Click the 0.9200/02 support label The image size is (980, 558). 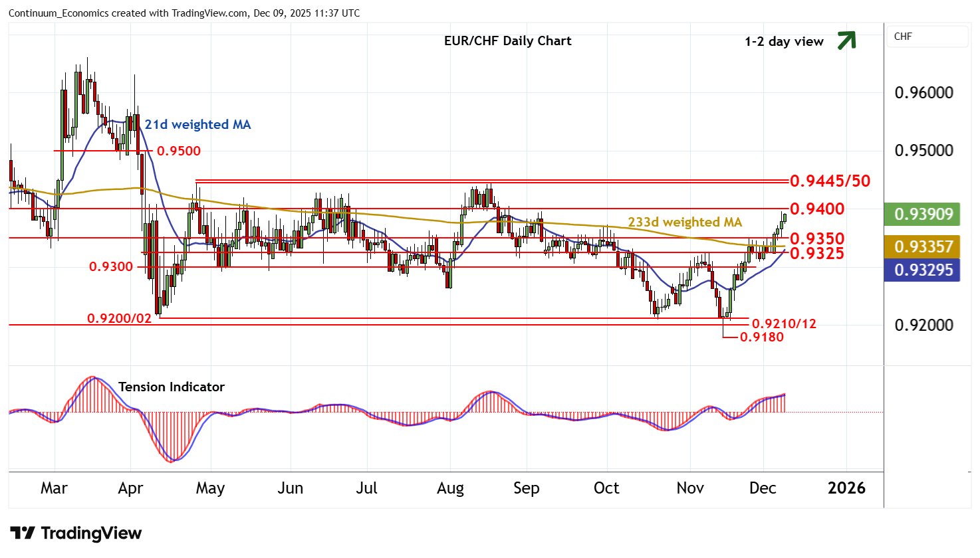120,319
